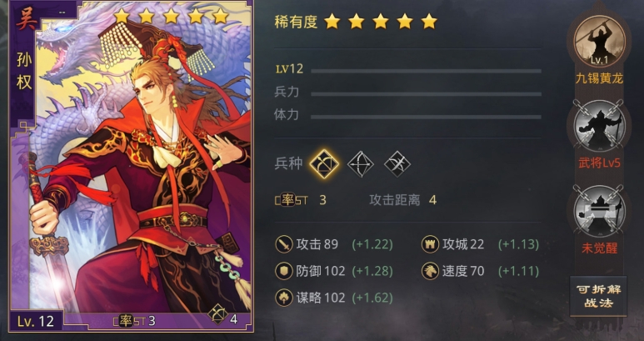Open the 孙权 character card portrait
The width and height of the screenshot is (644, 341).
click(131, 167)
